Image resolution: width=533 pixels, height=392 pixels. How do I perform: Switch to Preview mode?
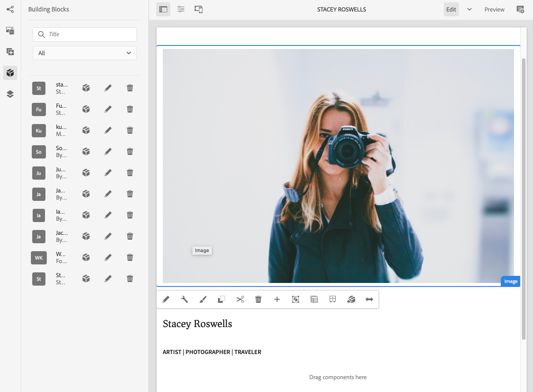494,9
